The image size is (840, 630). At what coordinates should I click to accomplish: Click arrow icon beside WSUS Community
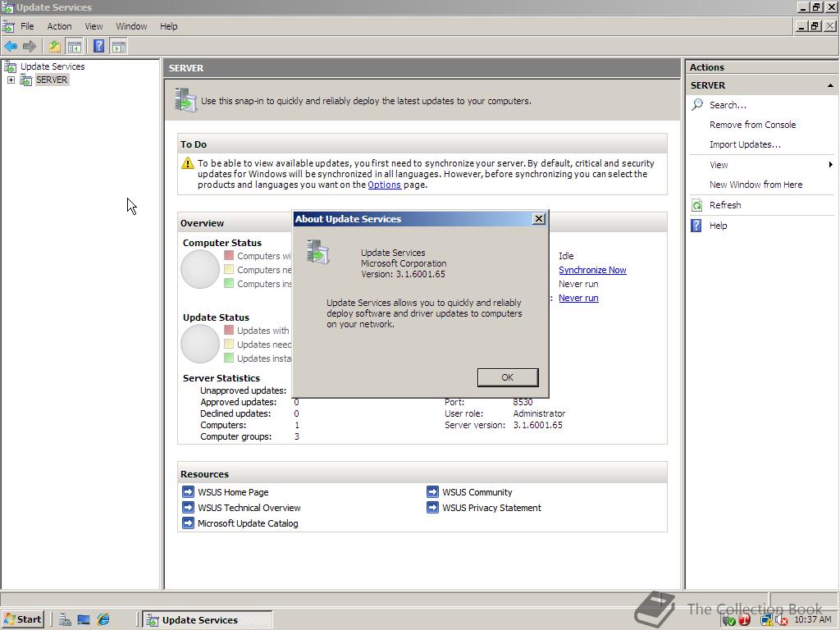tap(432, 492)
